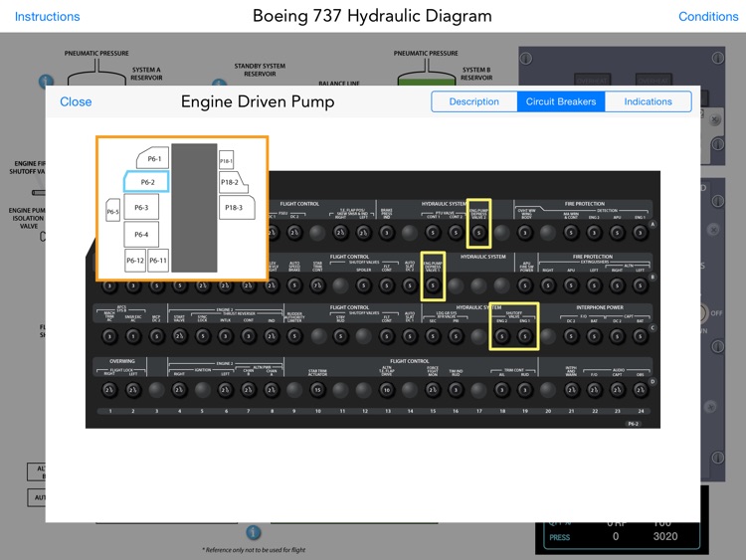The height and width of the screenshot is (560, 746).
Task: Tap the PTU VALVE CONT 2 breaker
Action: tap(456, 232)
